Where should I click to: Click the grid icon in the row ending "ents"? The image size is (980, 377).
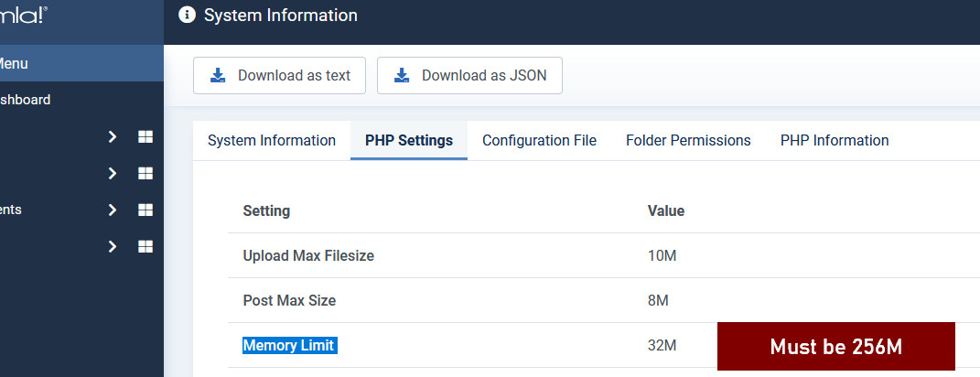pos(145,210)
